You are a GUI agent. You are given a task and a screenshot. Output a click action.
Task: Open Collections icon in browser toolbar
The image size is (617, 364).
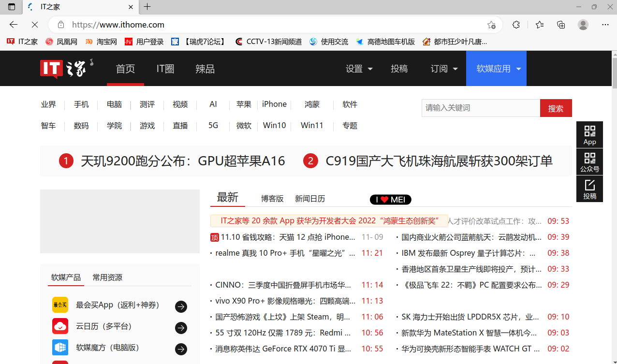[561, 25]
